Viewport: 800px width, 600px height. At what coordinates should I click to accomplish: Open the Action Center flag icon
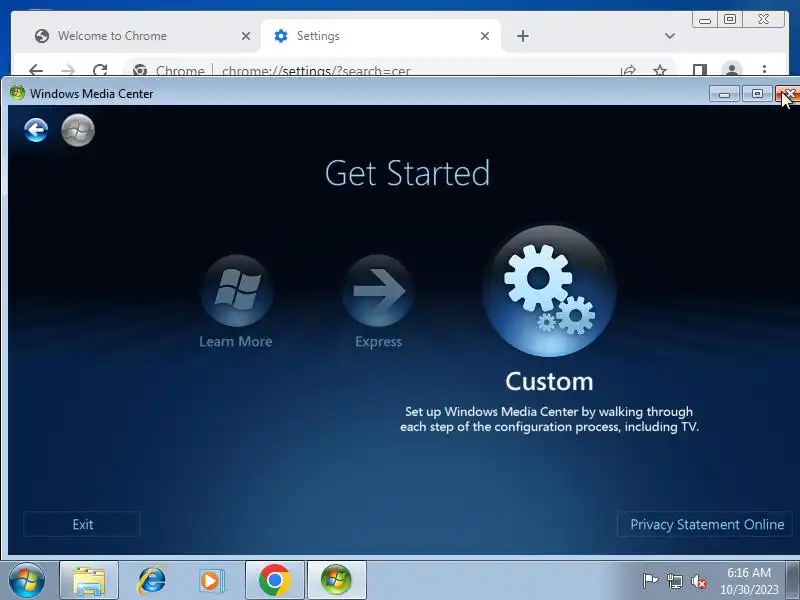650,581
